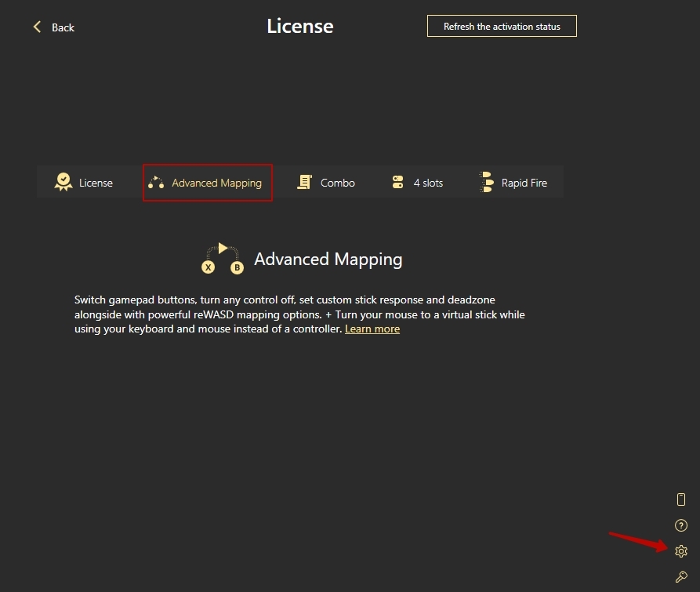Select the Rapid Fire tab
The height and width of the screenshot is (592, 700).
pyautogui.click(x=513, y=183)
